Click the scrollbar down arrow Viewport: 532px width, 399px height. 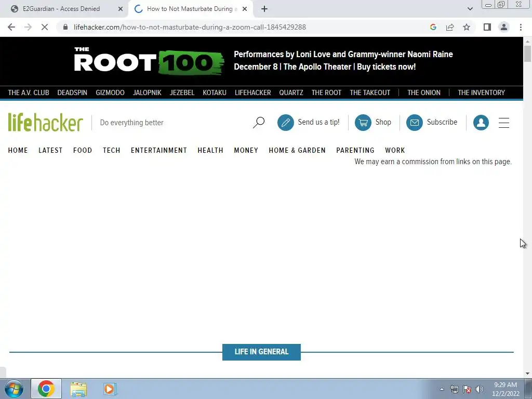tap(527, 373)
